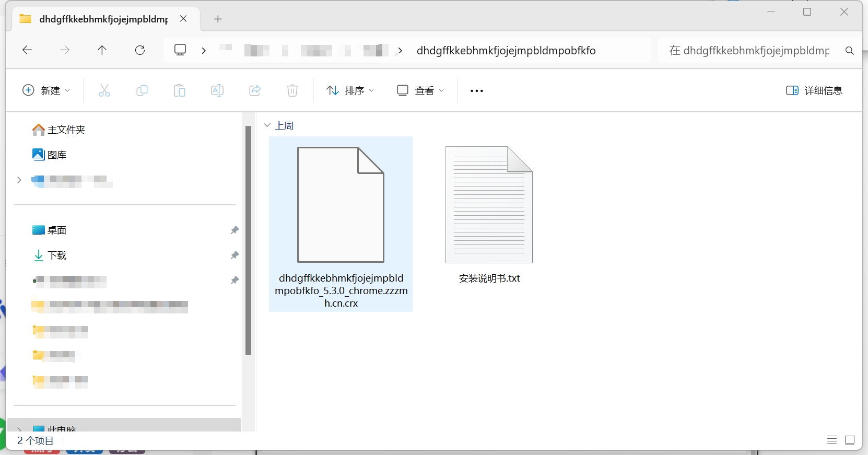Open the 查看 (View) dropdown
868x455 pixels.
pyautogui.click(x=420, y=90)
